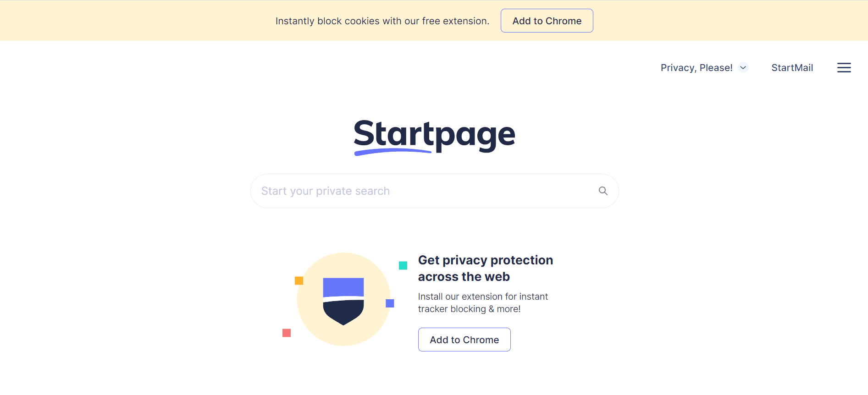Select StartMail in the header navigation
This screenshot has width=868, height=395.
(792, 67)
